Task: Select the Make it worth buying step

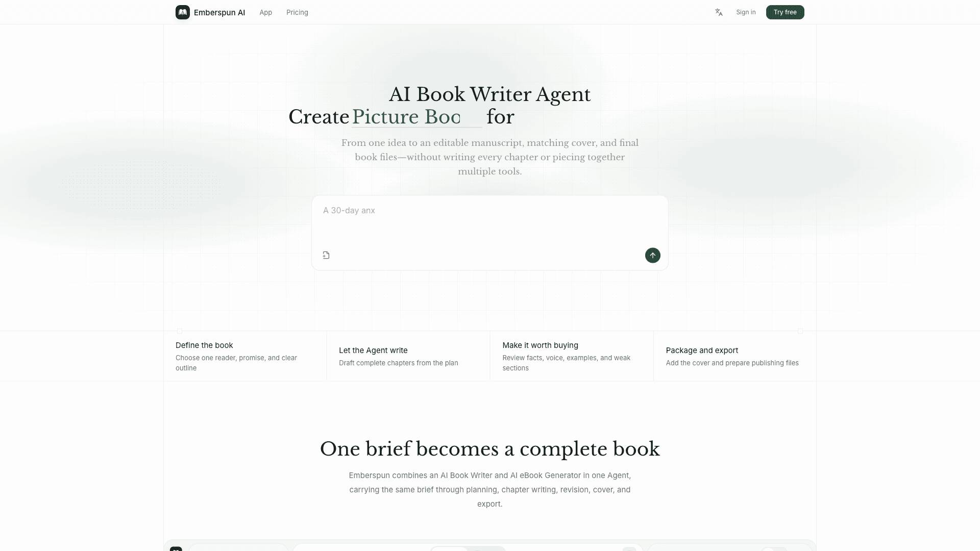Action: [x=572, y=356]
